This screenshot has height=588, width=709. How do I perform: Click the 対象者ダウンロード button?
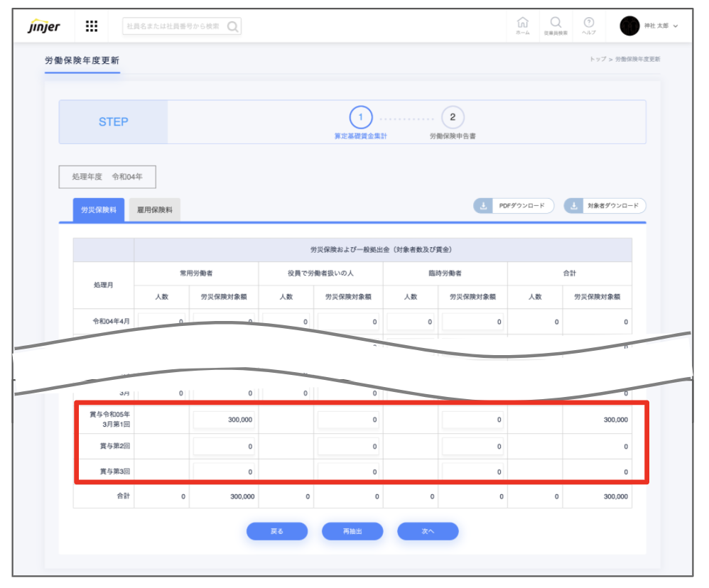[x=605, y=206]
